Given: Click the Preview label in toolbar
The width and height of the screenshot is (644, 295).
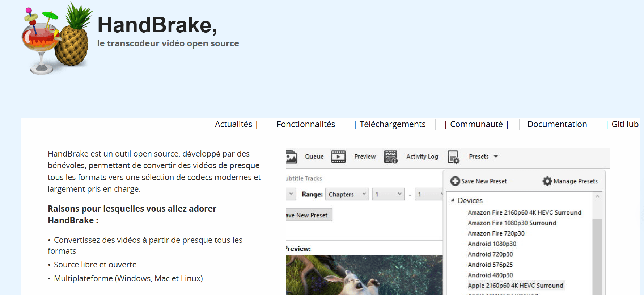Looking at the screenshot, I should tap(365, 157).
